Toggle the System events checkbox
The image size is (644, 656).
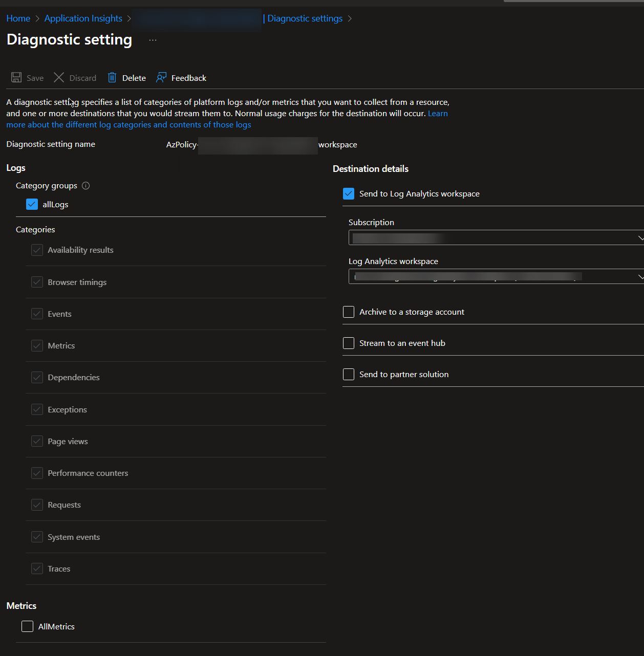(37, 537)
